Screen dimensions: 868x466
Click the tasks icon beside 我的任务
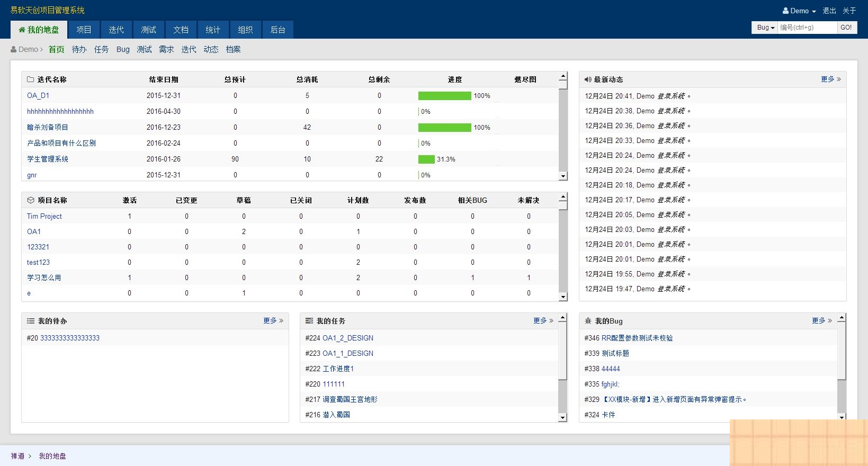(x=309, y=321)
